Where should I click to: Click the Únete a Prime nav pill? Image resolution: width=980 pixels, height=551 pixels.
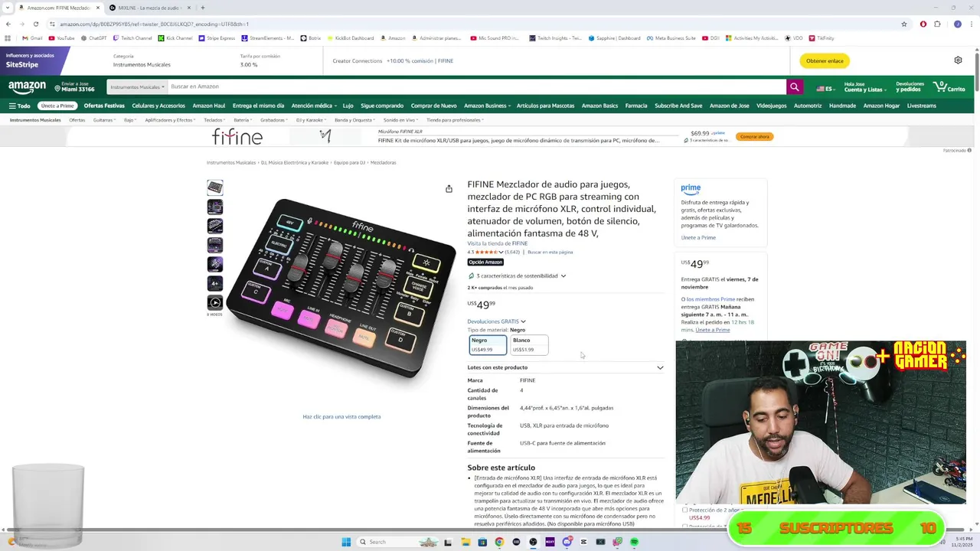pos(57,106)
